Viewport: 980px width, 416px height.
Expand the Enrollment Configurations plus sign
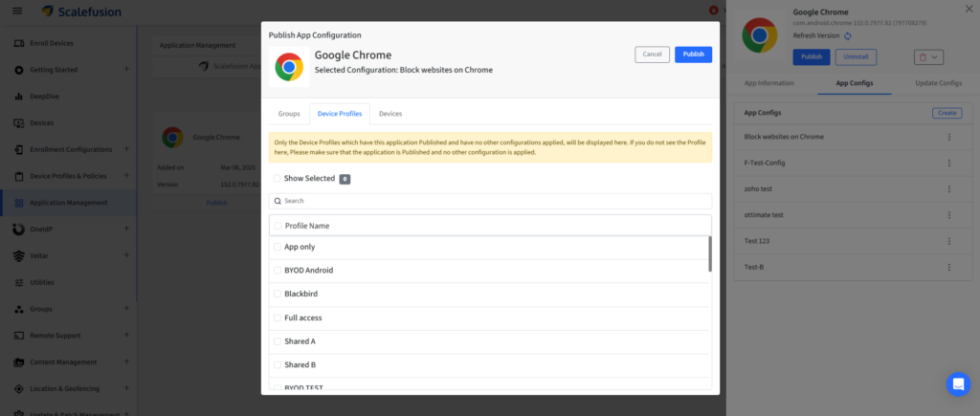(x=126, y=148)
